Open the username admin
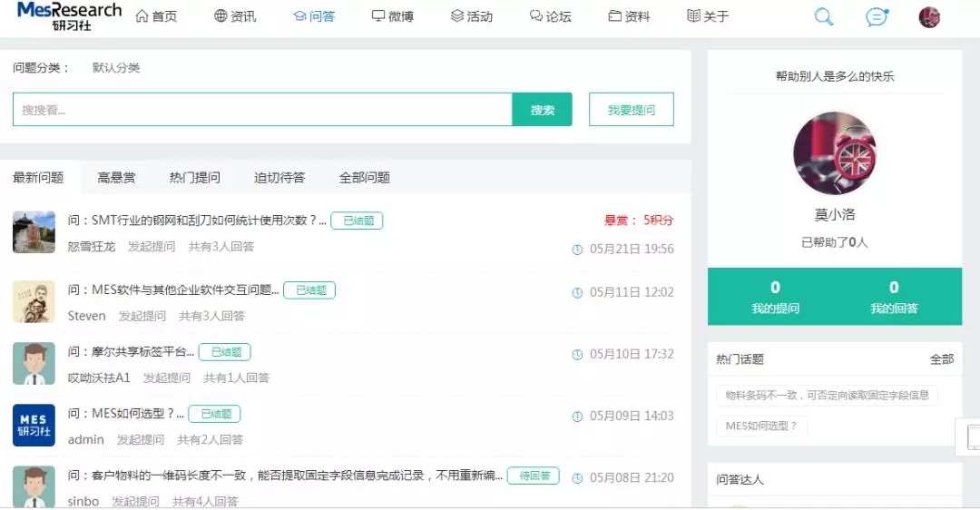 pos(85,439)
